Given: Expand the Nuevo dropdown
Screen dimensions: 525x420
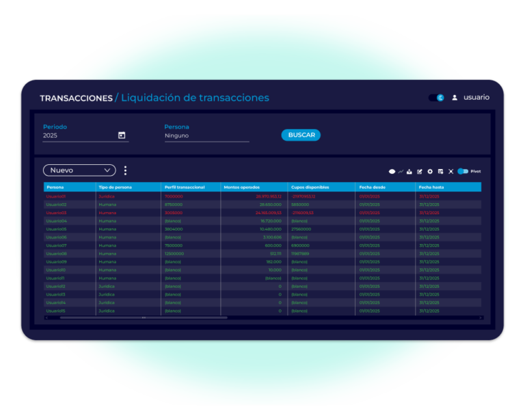Looking at the screenshot, I should pos(79,170).
